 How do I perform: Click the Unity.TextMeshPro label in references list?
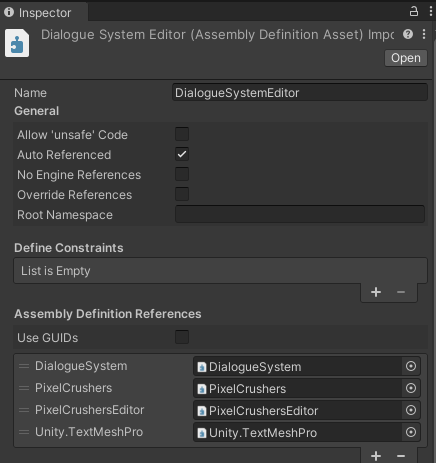[89, 432]
